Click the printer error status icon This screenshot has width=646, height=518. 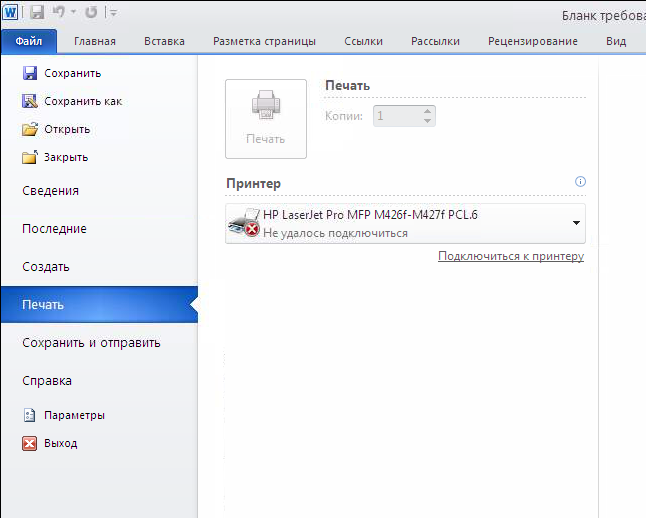coord(252,229)
